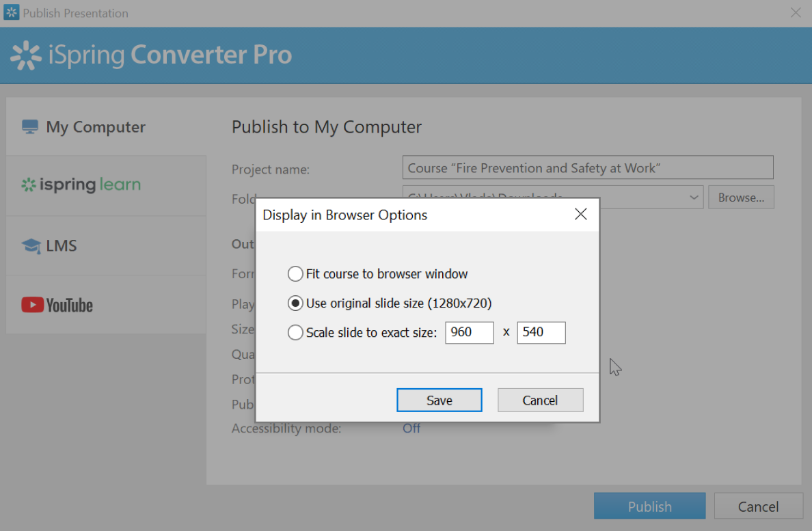812x531 pixels.
Task: Edit the Project name text field
Action: 588,167
